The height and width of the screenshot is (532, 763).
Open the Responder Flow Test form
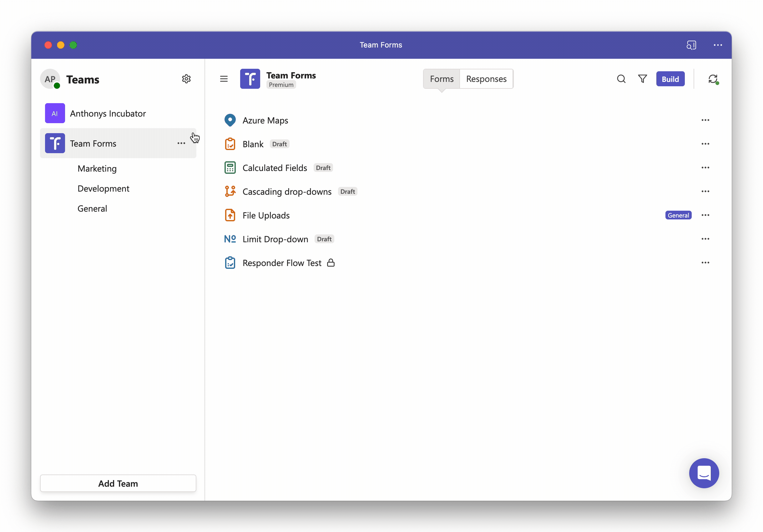tap(282, 263)
